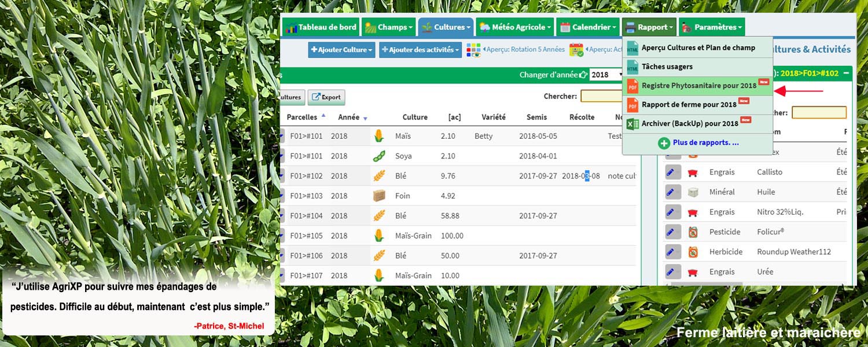Open the Tableau de bord dashboard icon
868x347 pixels.
click(x=291, y=27)
